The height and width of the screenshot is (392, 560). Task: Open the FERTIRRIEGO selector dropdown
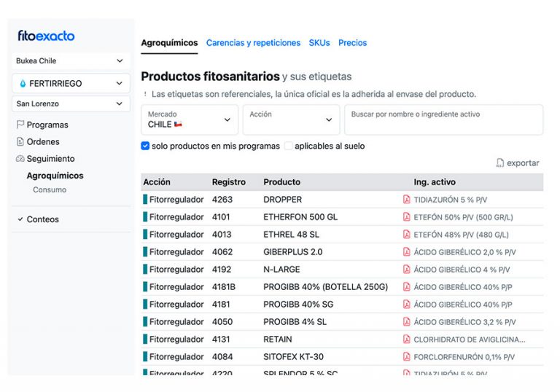[x=71, y=84]
